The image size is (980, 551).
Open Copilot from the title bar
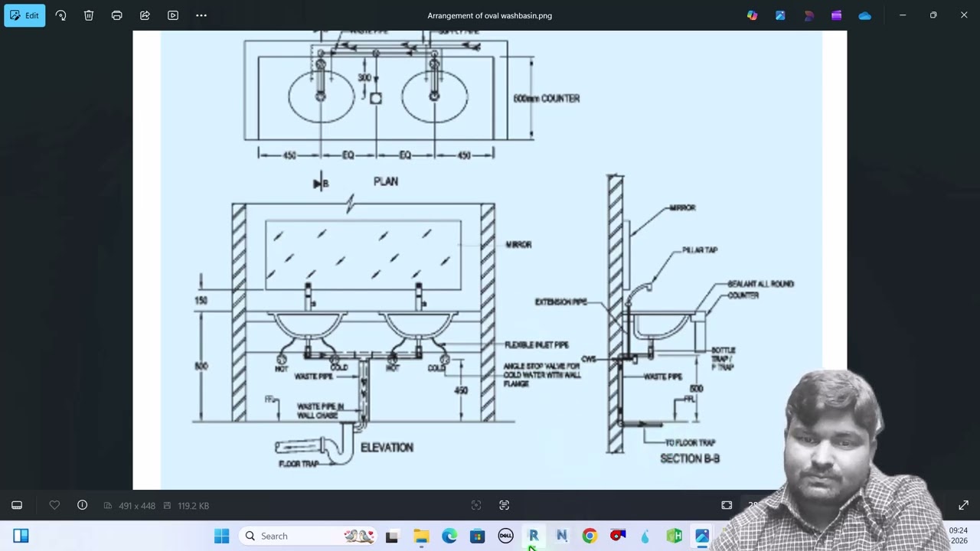pyautogui.click(x=752, y=15)
